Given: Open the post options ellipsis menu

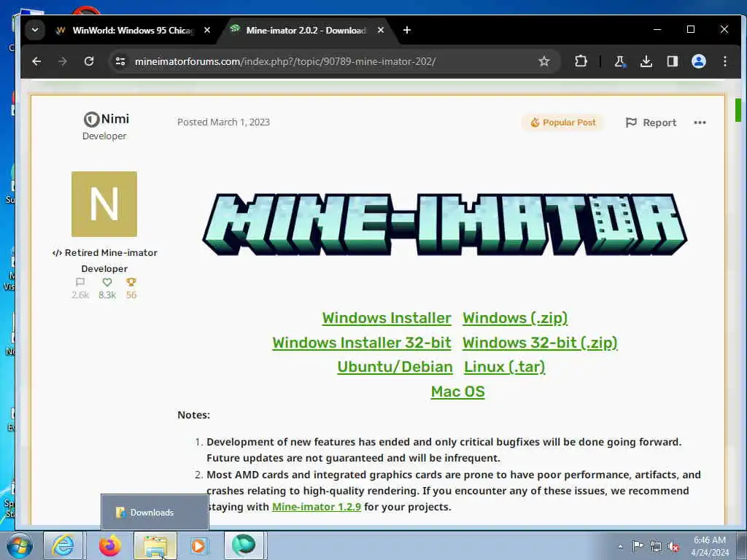Looking at the screenshot, I should [x=700, y=122].
